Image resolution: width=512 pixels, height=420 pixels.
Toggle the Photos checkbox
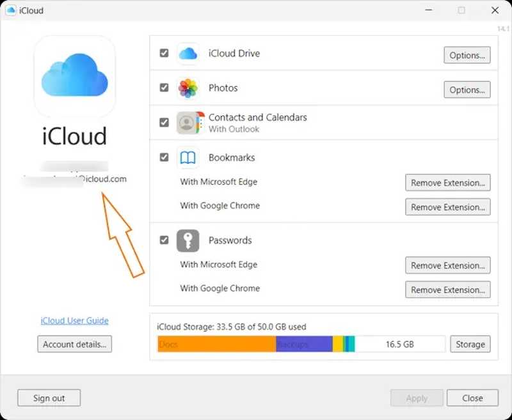[x=164, y=88]
